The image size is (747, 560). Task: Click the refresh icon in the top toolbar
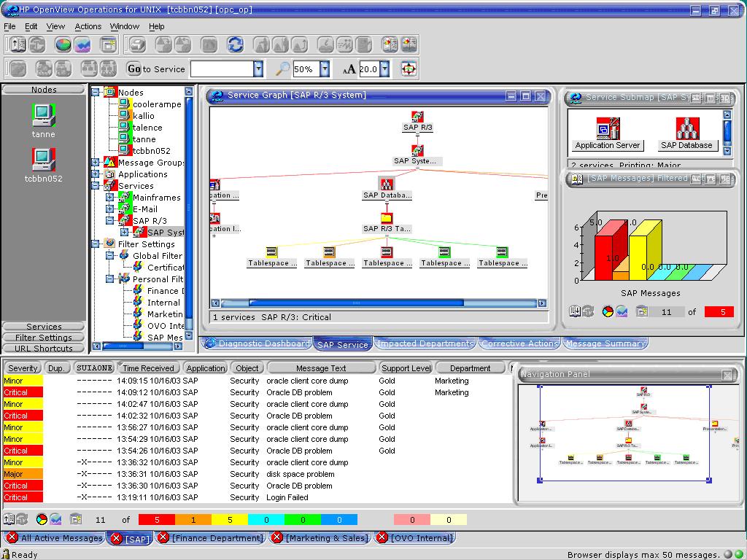[x=235, y=44]
